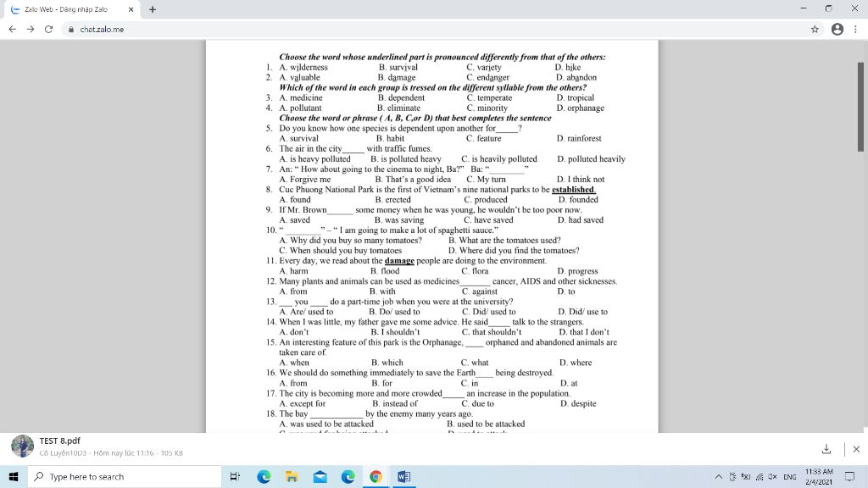The image size is (868, 488).
Task: Click answer 'C. due to' in question 17
Action: point(478,404)
